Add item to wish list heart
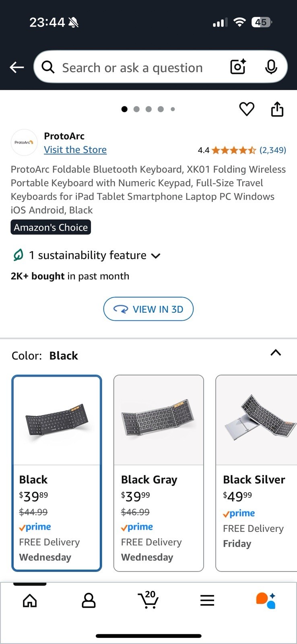This screenshot has height=644, width=297. coord(247,109)
